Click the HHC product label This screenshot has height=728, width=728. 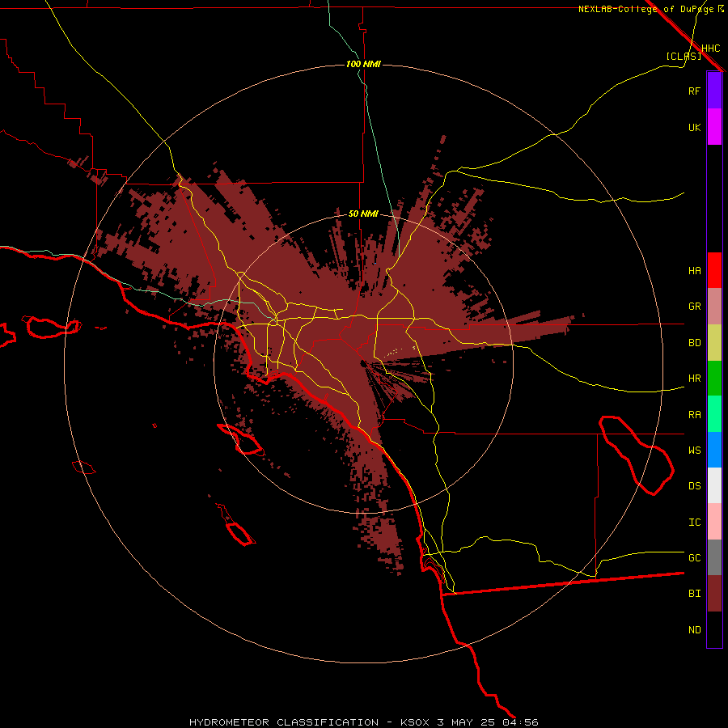point(711,49)
